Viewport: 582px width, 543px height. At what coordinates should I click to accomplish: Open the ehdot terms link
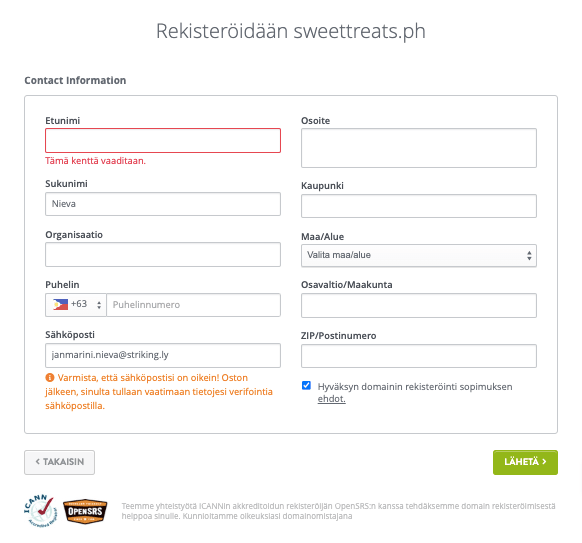click(x=331, y=399)
